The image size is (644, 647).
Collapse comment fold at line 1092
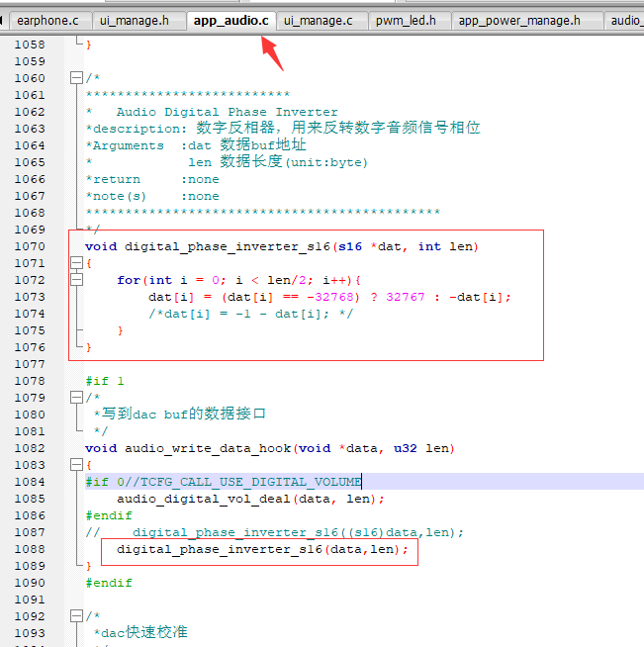tap(76, 616)
